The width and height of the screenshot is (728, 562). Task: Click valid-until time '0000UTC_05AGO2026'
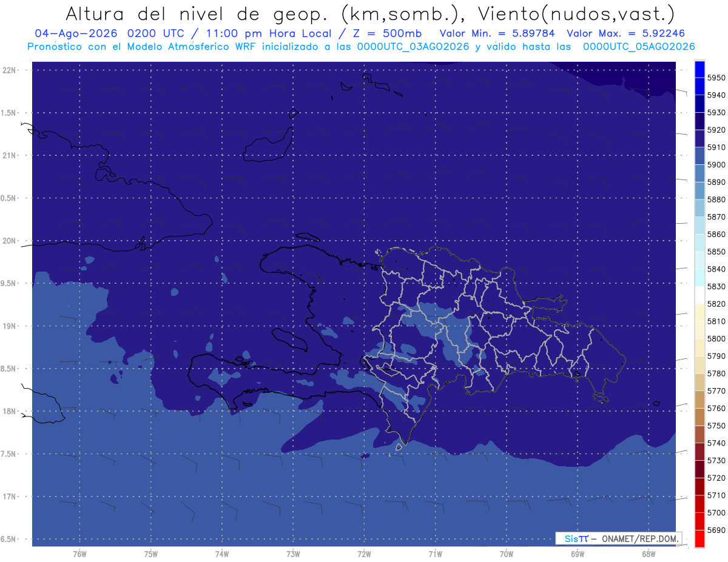tap(639, 47)
